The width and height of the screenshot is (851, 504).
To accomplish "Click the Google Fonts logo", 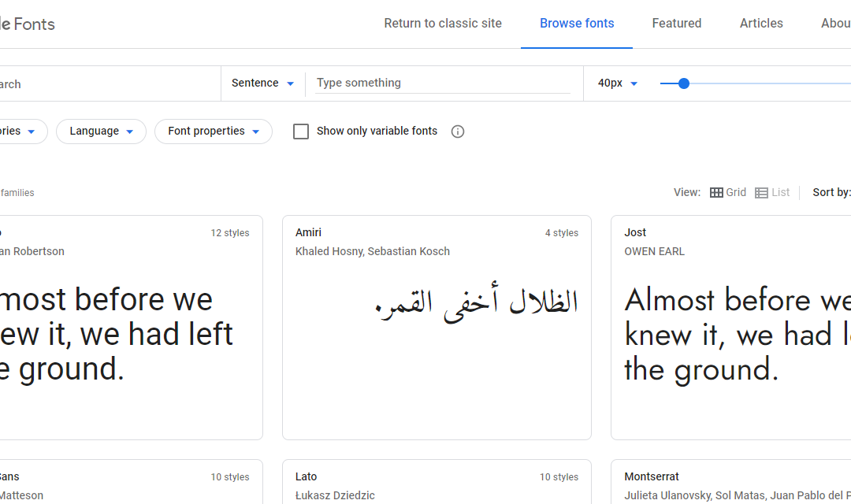I will 28,24.
